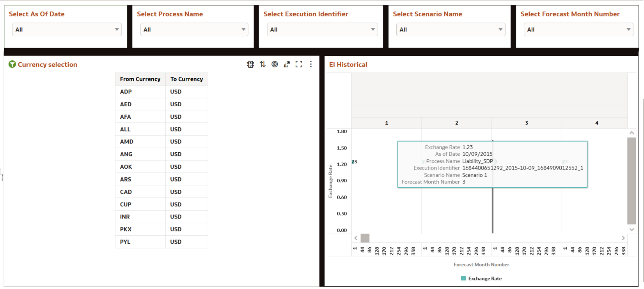
Task: Select the PKX currency cell
Action: tap(140, 229)
